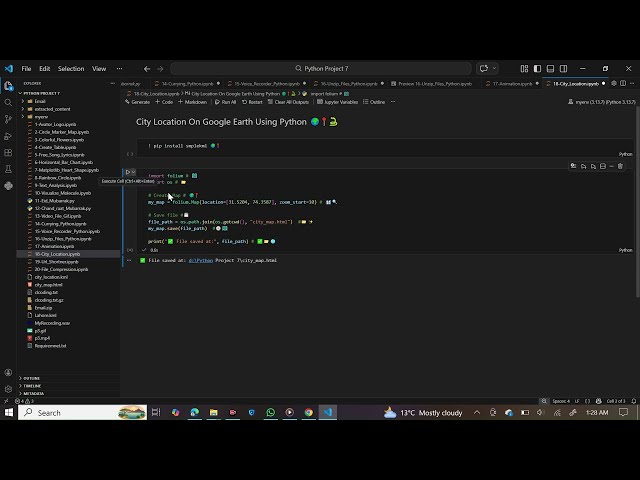Viewport: 640px width, 480px height.
Task: Open Jupyter Variables
Action: (338, 102)
